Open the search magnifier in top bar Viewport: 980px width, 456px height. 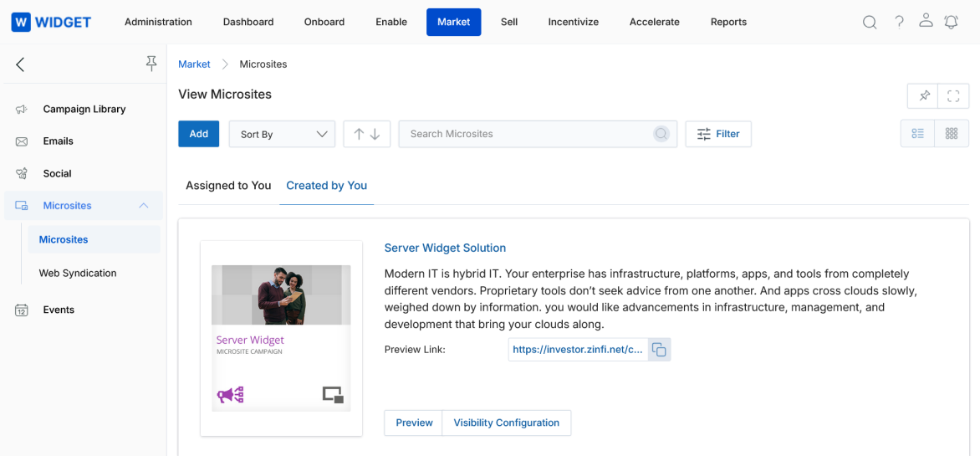point(870,23)
